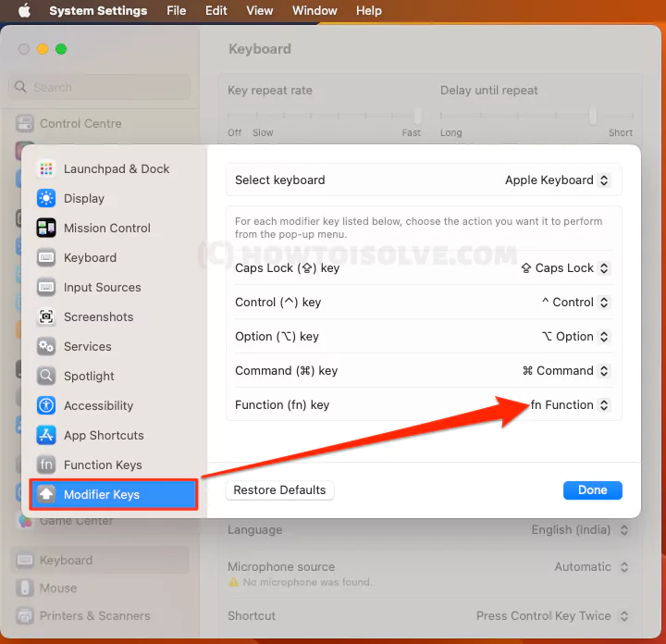Open the Edit menu
Viewport: 666px width, 644px height.
[216, 10]
